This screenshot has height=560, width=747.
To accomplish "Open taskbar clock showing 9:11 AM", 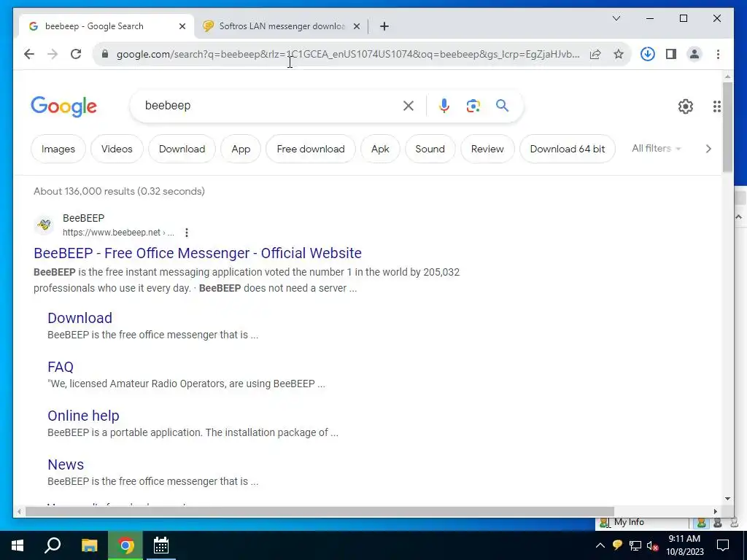I will point(684,545).
